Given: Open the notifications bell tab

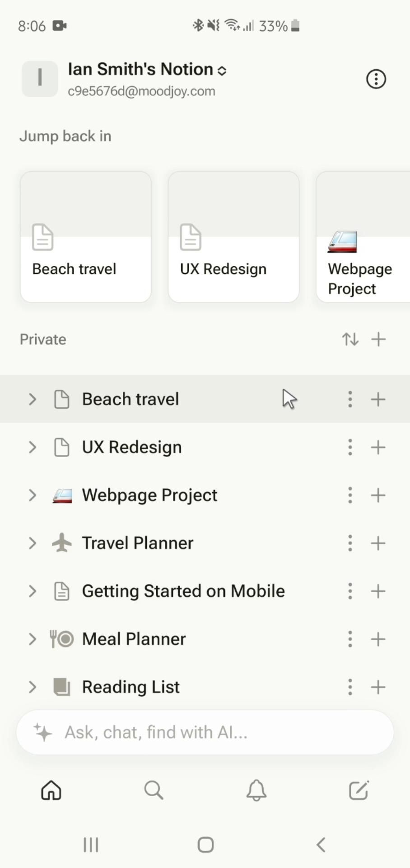Looking at the screenshot, I should tap(256, 790).
